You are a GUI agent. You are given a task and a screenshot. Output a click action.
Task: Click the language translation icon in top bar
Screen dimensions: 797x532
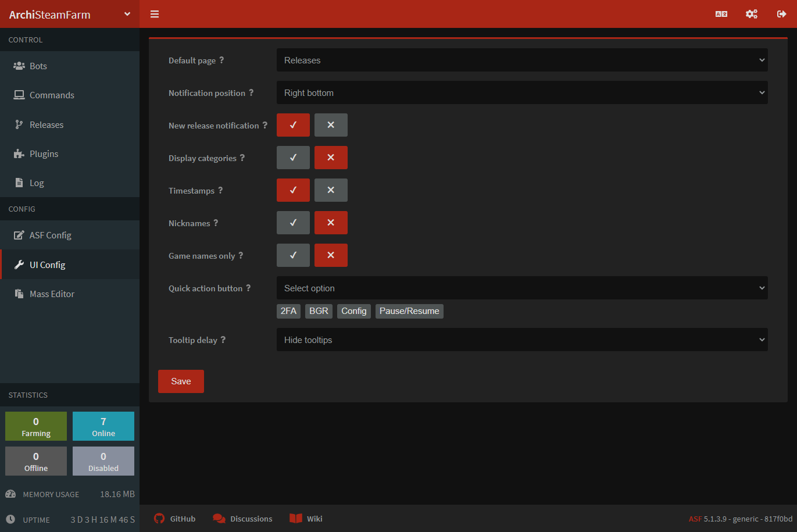point(721,13)
